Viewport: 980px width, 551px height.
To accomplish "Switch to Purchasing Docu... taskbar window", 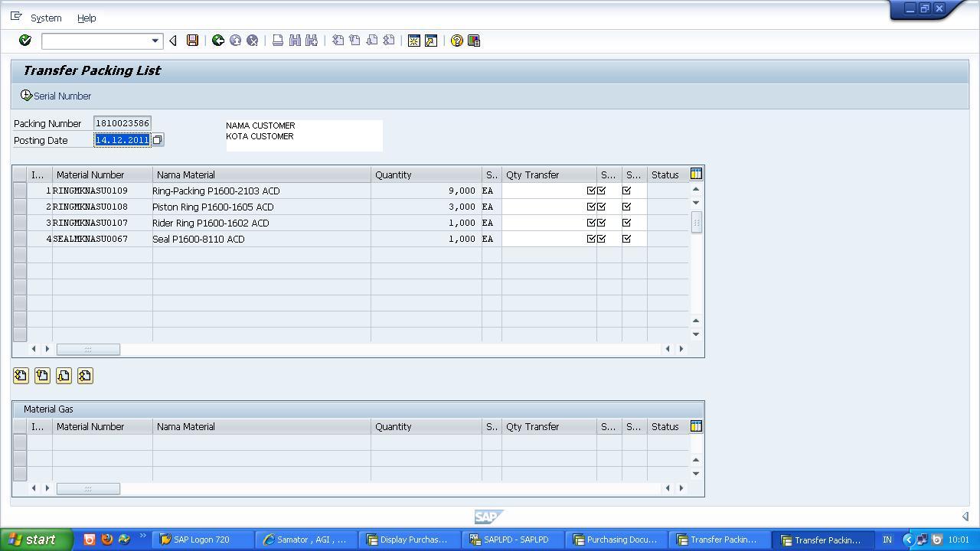I will point(616,540).
